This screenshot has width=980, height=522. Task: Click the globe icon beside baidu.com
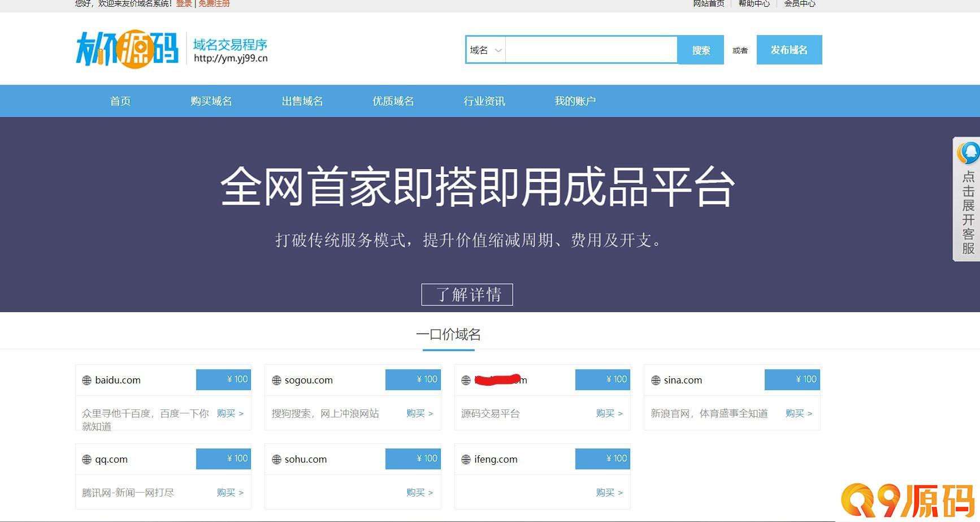(86, 381)
